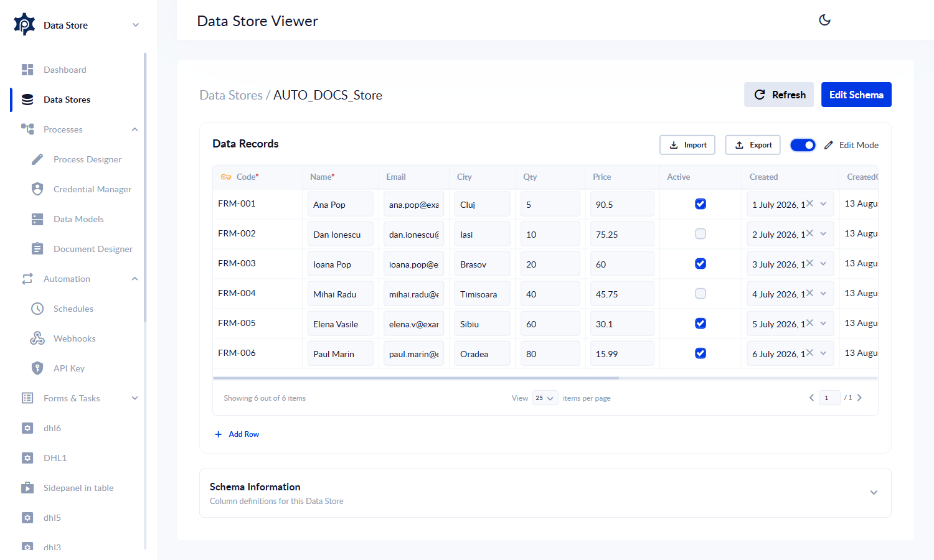Edit City field containing Timisoara

coord(483,294)
